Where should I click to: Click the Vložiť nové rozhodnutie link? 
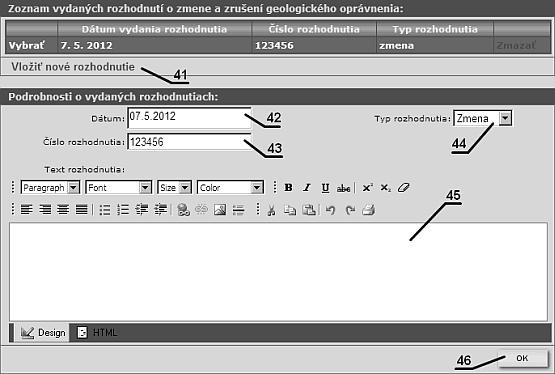click(x=73, y=67)
